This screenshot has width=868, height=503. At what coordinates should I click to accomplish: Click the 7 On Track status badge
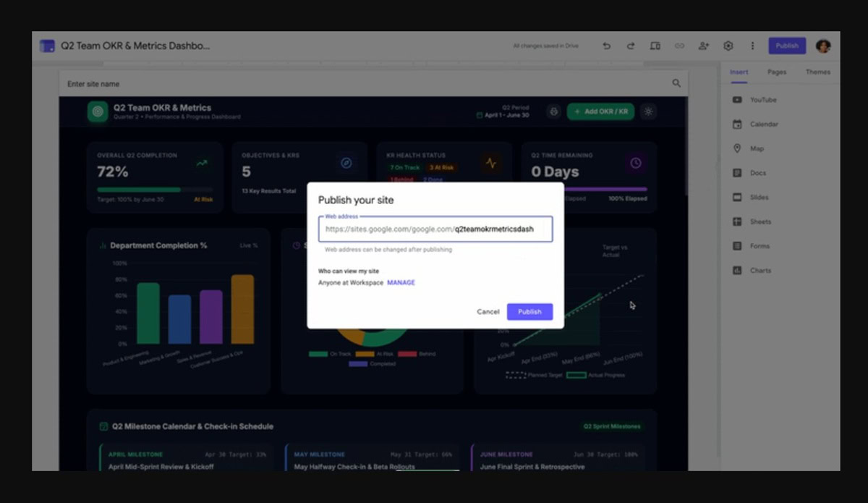[x=405, y=168]
